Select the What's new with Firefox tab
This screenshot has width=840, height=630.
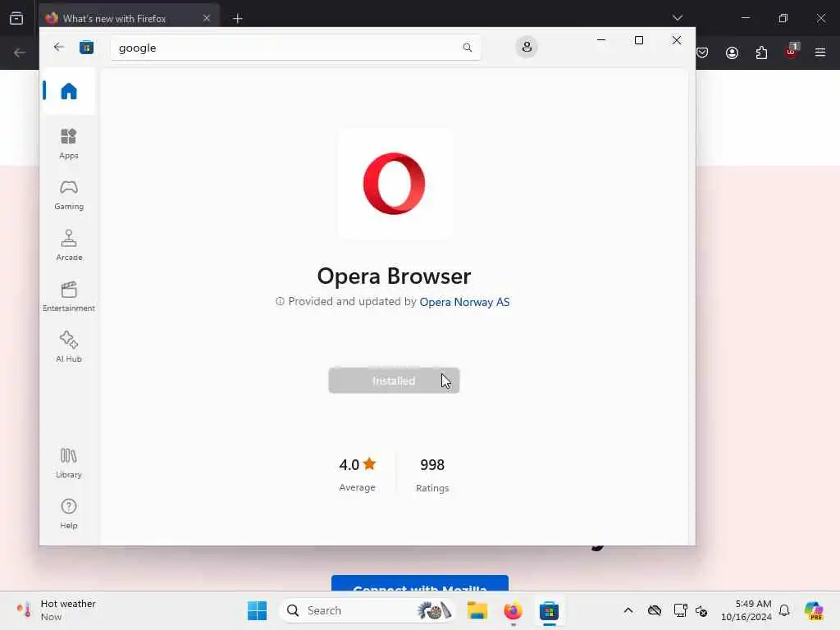129,18
